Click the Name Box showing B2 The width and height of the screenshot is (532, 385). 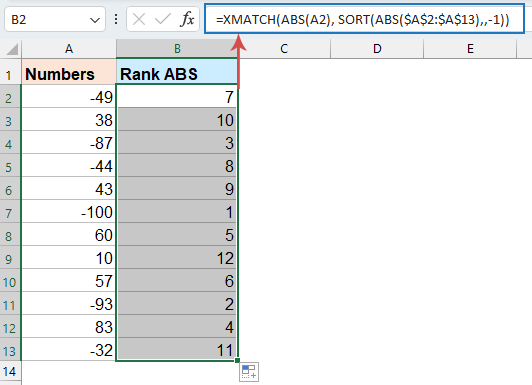pyautogui.click(x=55, y=20)
